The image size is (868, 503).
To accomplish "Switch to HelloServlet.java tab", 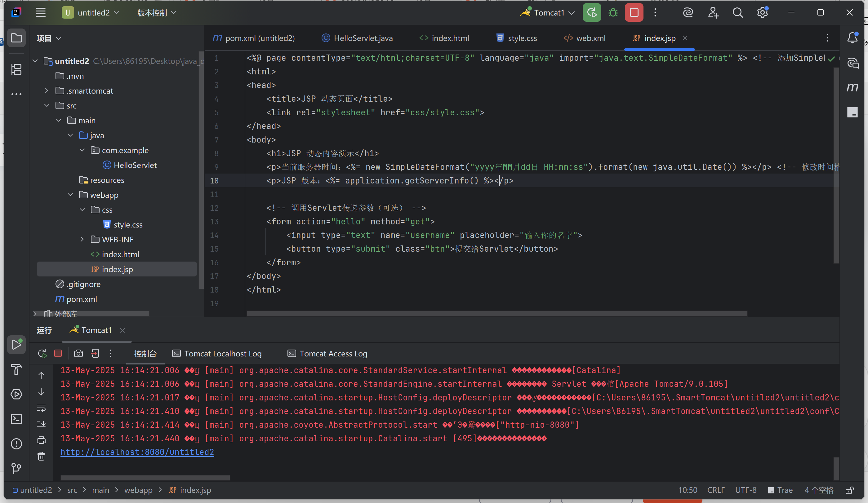I will [357, 38].
